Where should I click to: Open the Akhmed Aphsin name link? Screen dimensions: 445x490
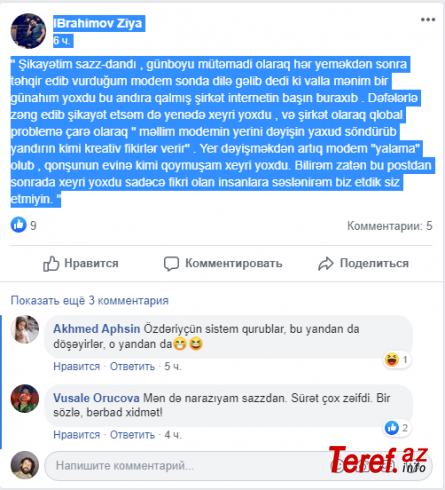point(97,329)
